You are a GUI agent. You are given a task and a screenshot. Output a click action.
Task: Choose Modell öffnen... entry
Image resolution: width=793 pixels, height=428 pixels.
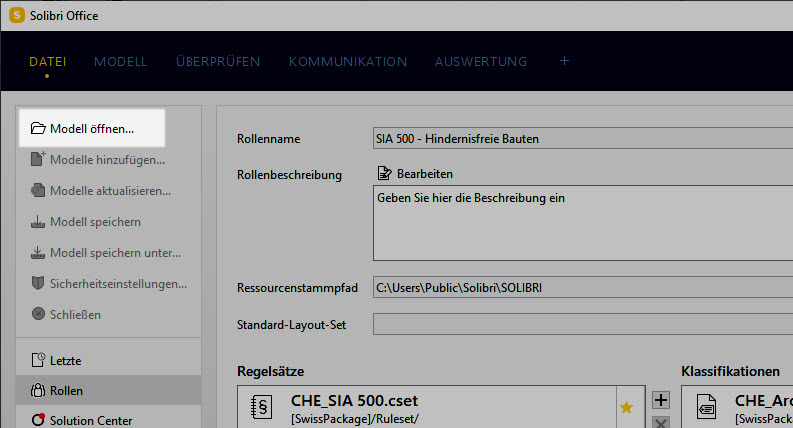[92, 129]
